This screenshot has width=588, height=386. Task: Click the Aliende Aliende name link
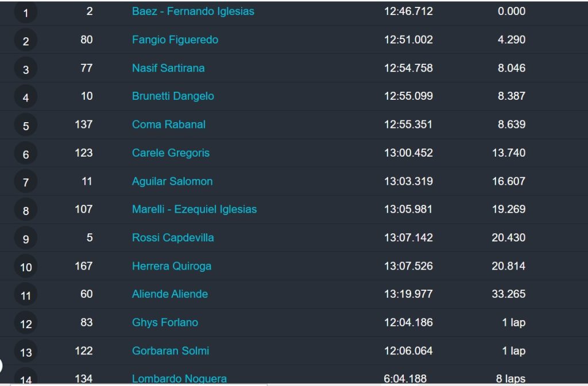point(169,294)
